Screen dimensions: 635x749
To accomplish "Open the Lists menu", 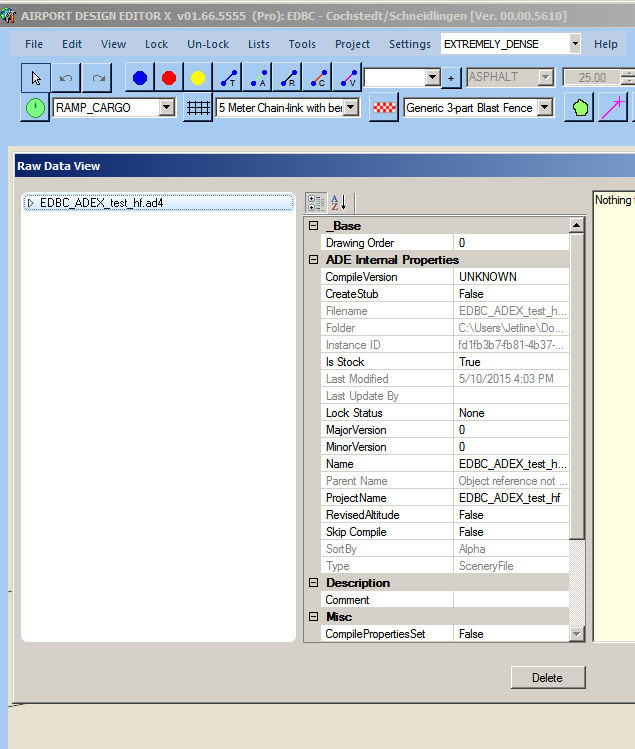I will 258,44.
